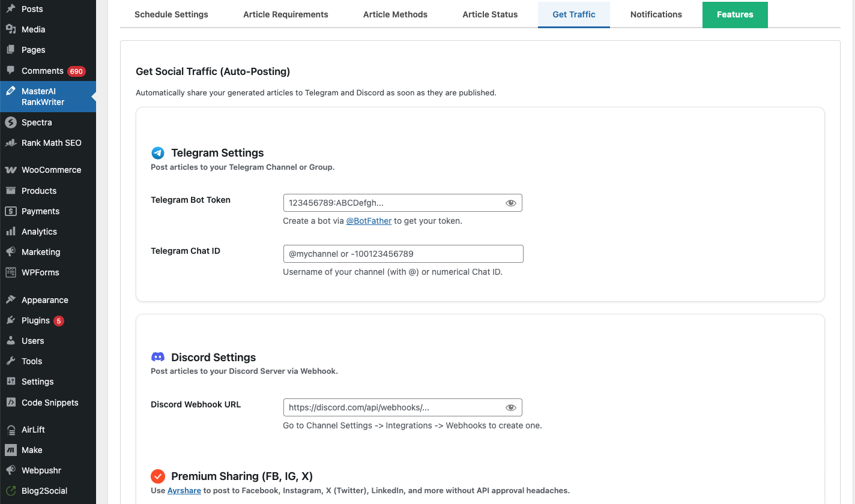Focus the Telegram Bot Token field
Screen dimensions: 855x504
click(x=403, y=203)
